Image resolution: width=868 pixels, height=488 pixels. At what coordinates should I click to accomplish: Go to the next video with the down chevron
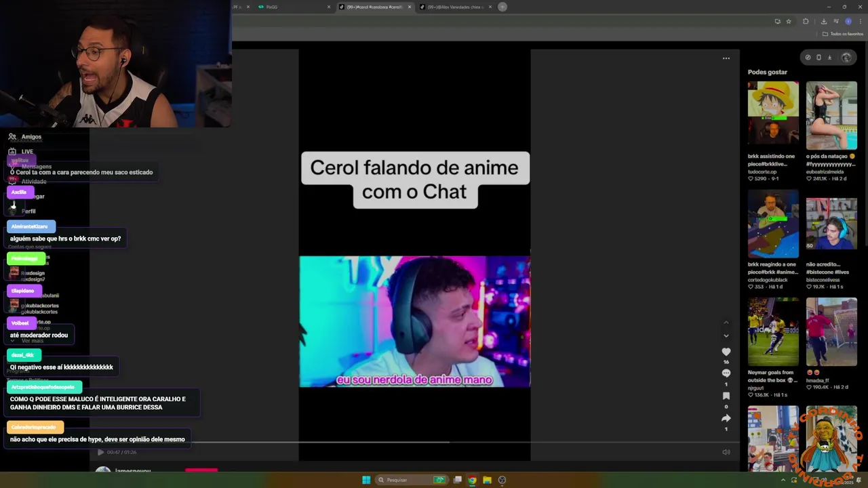click(x=726, y=335)
